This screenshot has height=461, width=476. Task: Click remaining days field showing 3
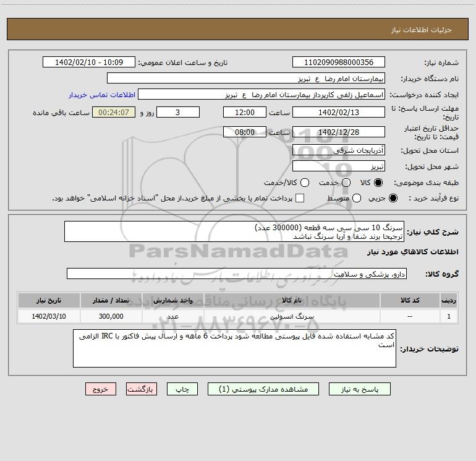click(178, 112)
